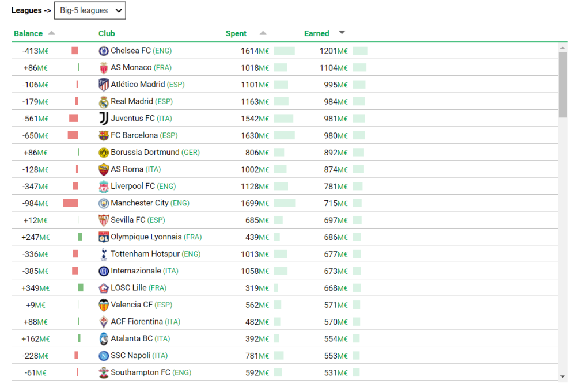Click the Tottenham Hotspur (ENG) club name
Screen dimensions: 576x392
[156, 254]
